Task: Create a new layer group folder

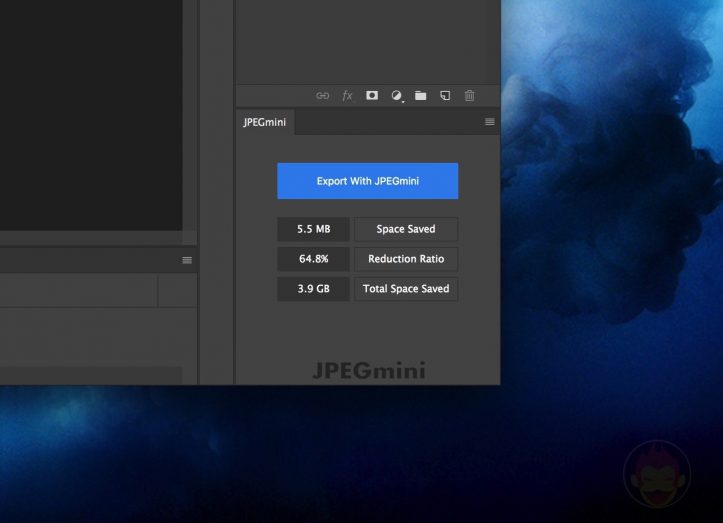Action: tap(421, 95)
